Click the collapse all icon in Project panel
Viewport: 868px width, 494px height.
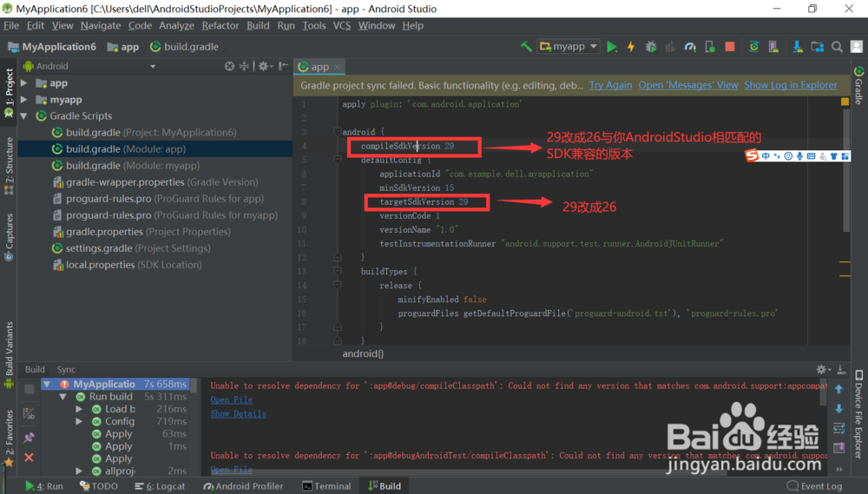pos(244,66)
